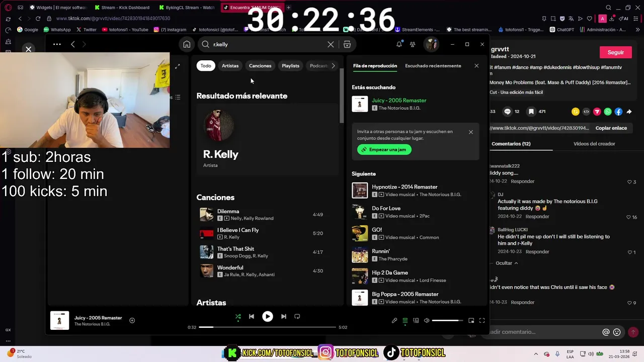Open friend activity icon in Spotify
Screen dimensions: 644x362
[413, 44]
